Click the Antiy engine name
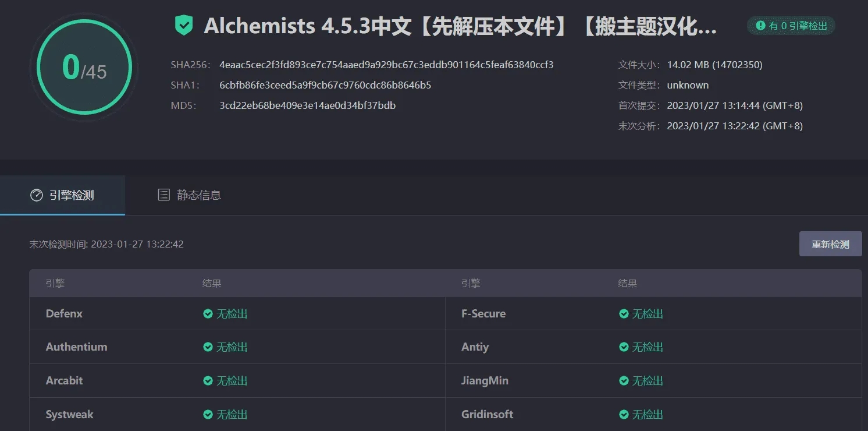 [x=475, y=347]
